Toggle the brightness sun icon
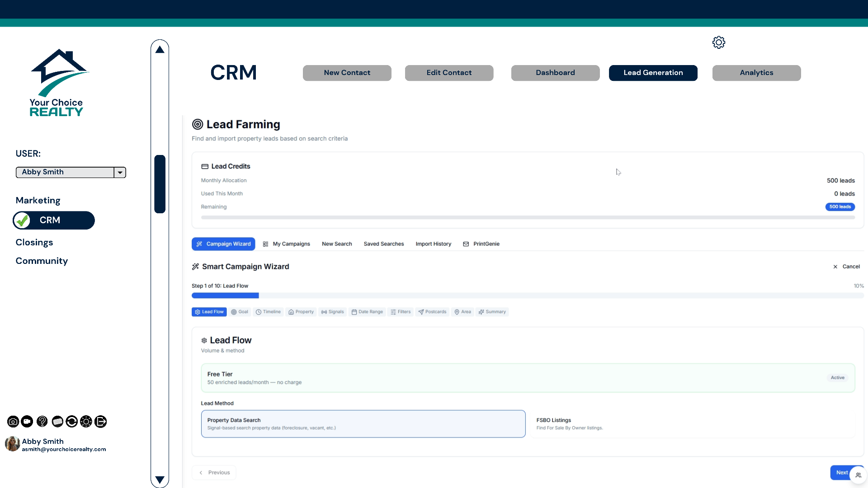The width and height of the screenshot is (868, 488). click(x=86, y=422)
